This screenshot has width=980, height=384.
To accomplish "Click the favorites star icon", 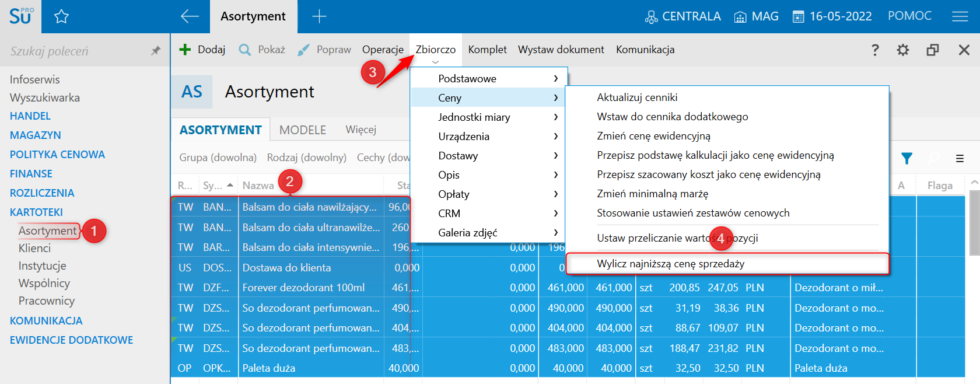I will 61,17.
